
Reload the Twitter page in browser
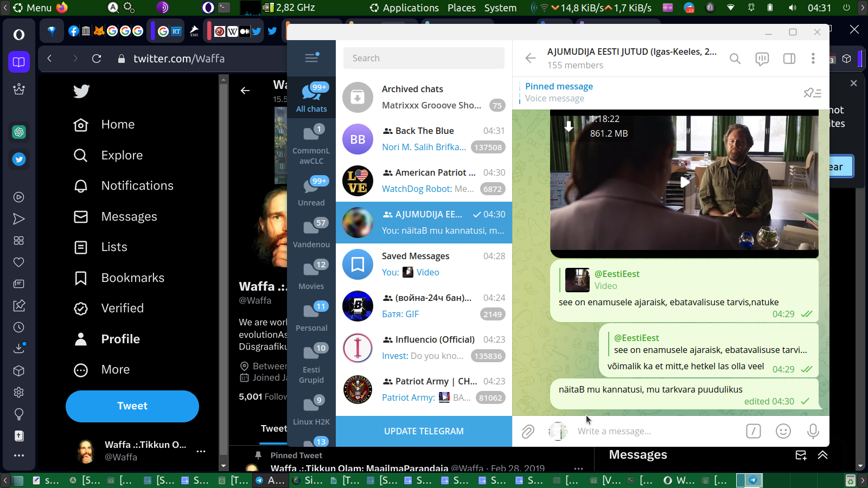coord(97,59)
